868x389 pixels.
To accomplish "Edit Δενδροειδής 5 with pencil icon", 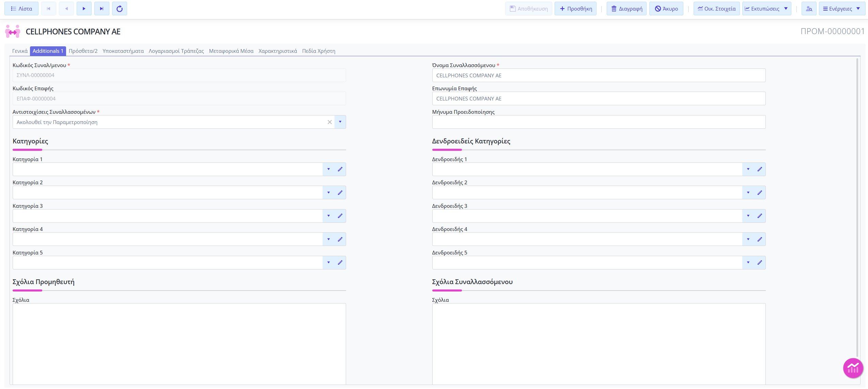I will point(760,263).
